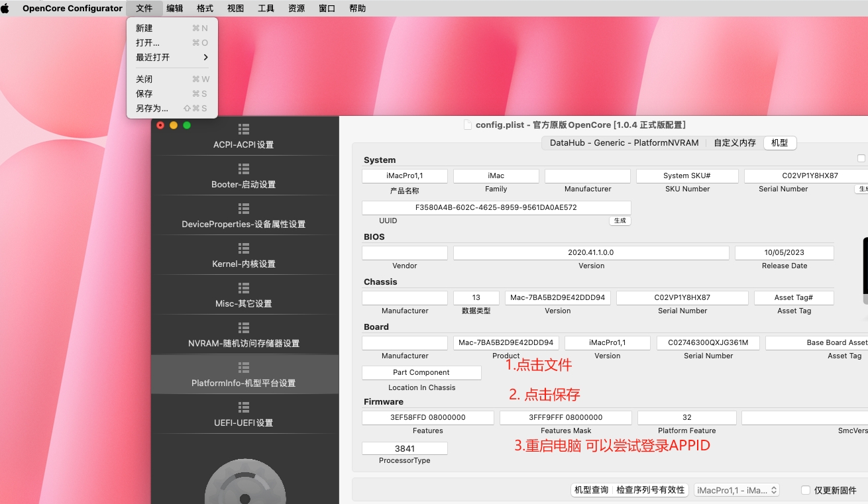Screen dimensions: 868x504
Task: Click the Board Product field
Action: pyautogui.click(x=506, y=342)
